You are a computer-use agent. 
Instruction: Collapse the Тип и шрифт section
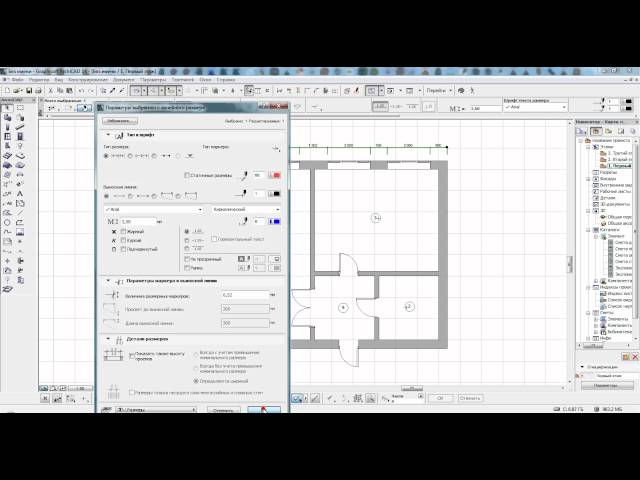(x=108, y=134)
